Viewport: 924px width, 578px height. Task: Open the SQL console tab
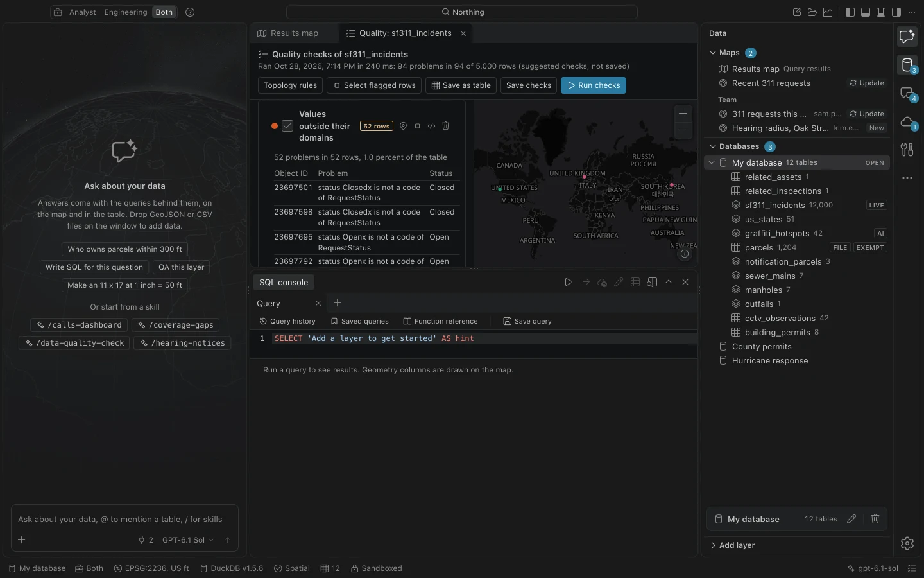point(284,283)
